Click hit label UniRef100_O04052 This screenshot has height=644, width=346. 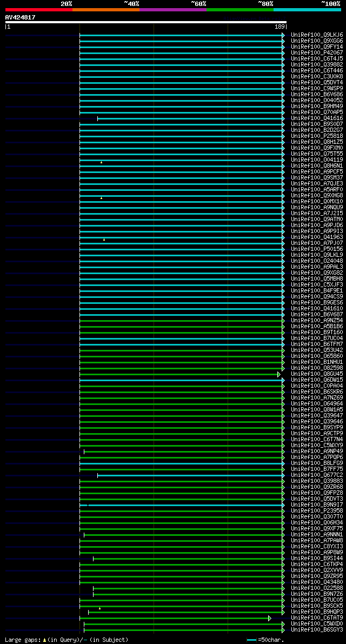click(x=317, y=100)
